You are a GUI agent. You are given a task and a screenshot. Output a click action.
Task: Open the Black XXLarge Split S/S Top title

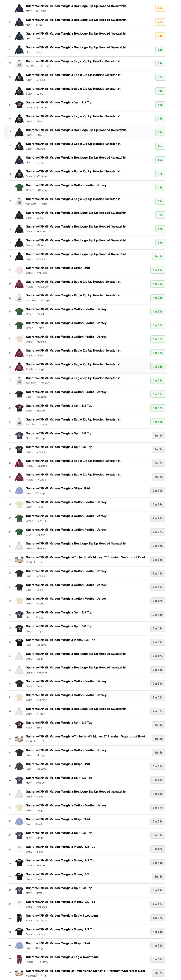pyautogui.click(x=59, y=102)
